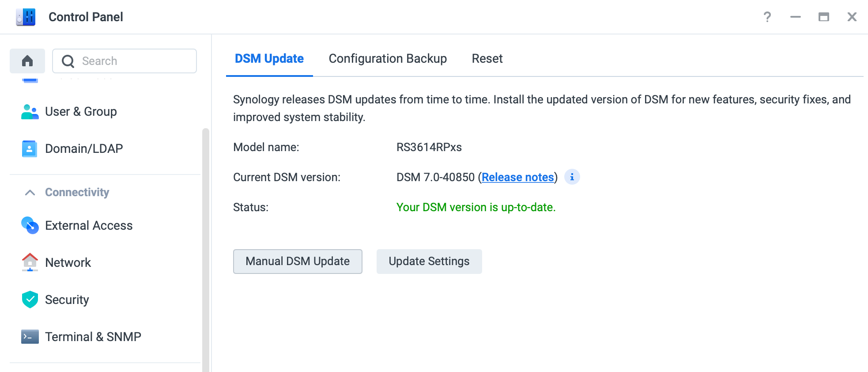The image size is (868, 372).
Task: Click the Model name label
Action: pos(266,147)
